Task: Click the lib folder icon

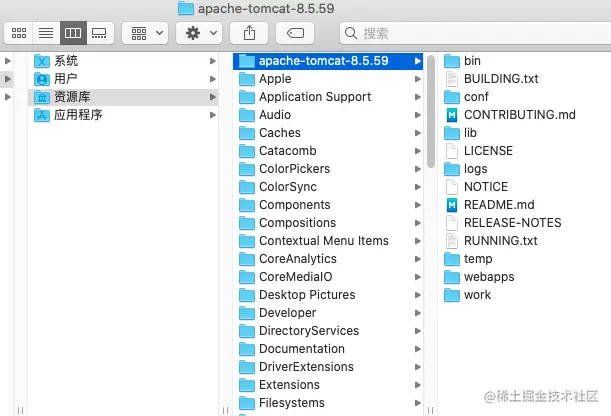Action: point(452,133)
